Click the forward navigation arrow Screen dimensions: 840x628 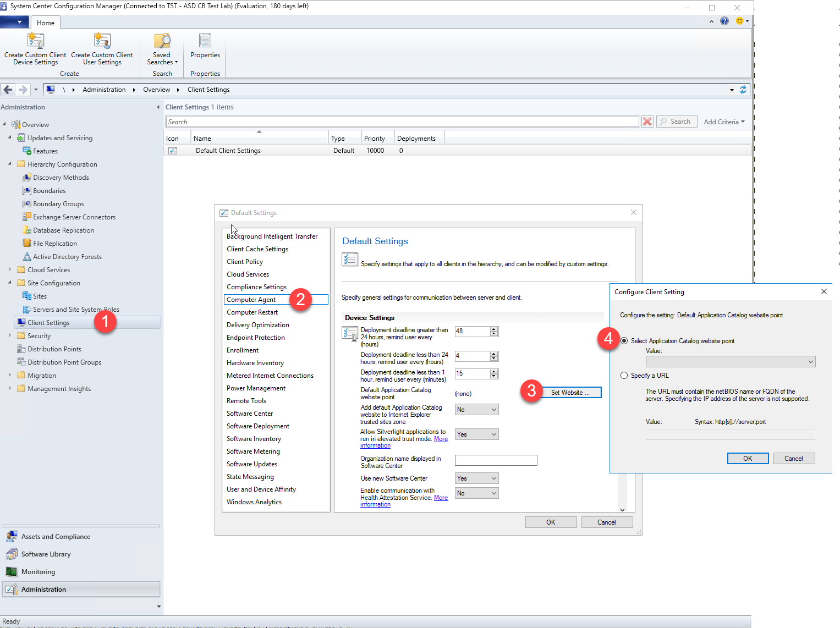pyautogui.click(x=23, y=90)
